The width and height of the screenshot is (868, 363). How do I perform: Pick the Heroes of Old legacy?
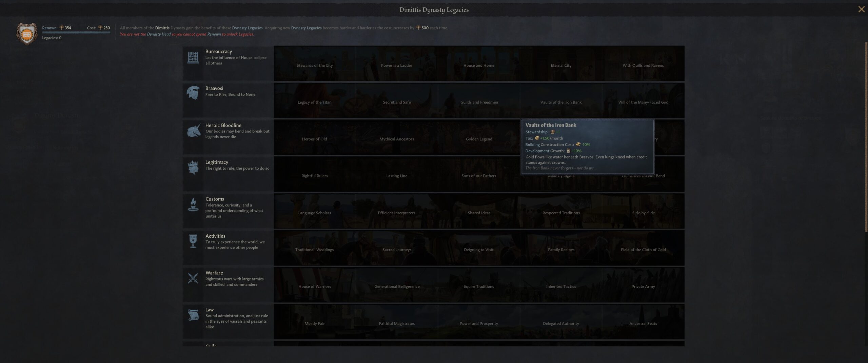tap(314, 139)
